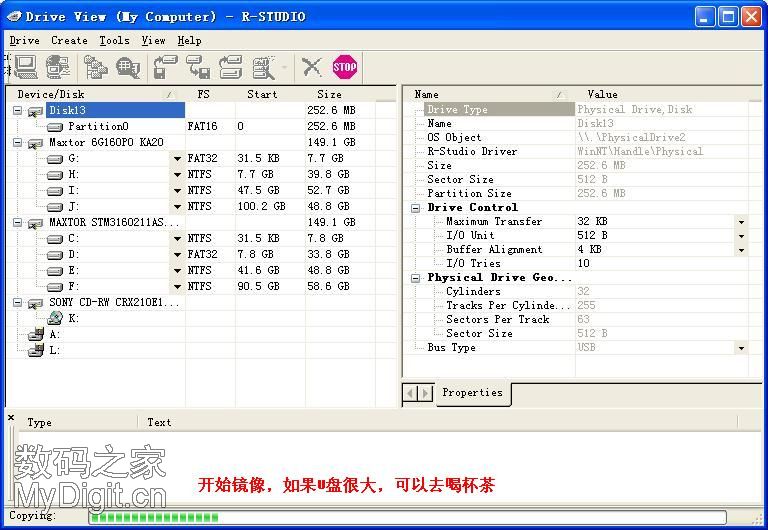Click the H: partition icon
768x530 pixels.
click(x=55, y=175)
